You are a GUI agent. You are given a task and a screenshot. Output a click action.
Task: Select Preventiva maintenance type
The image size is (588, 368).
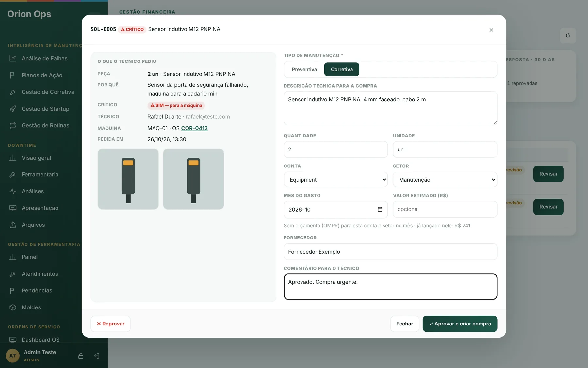(x=304, y=69)
